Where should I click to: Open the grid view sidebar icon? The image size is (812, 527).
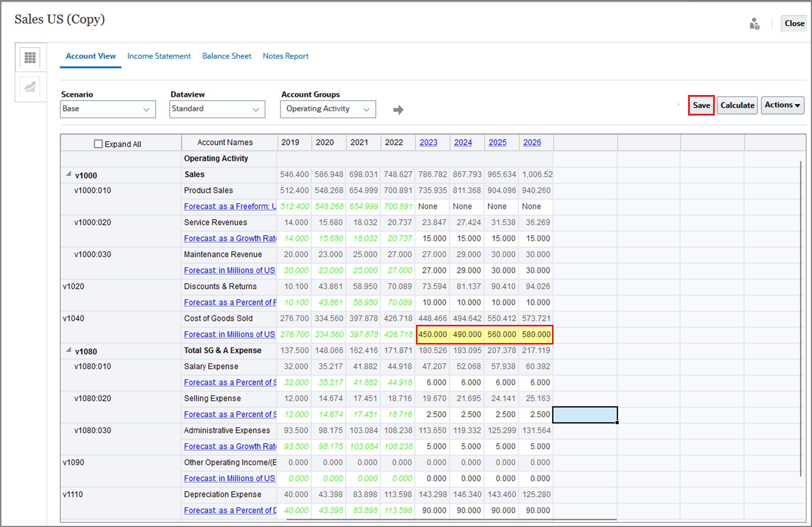click(30, 57)
